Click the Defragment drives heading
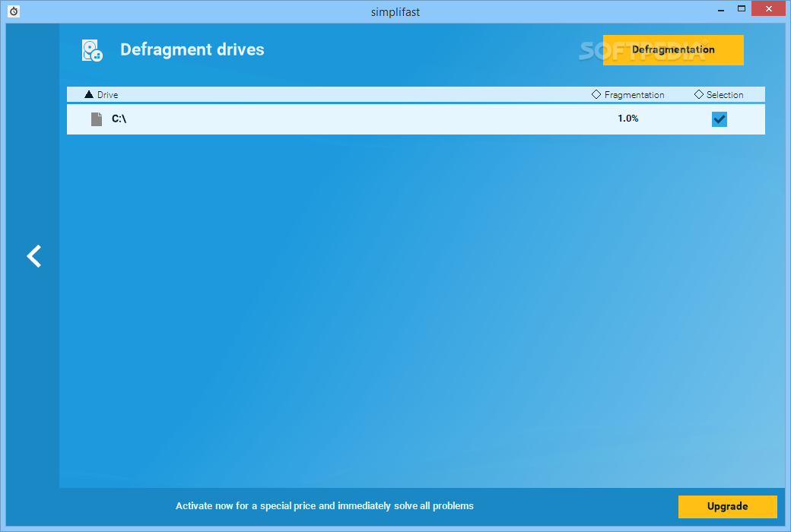 click(192, 49)
